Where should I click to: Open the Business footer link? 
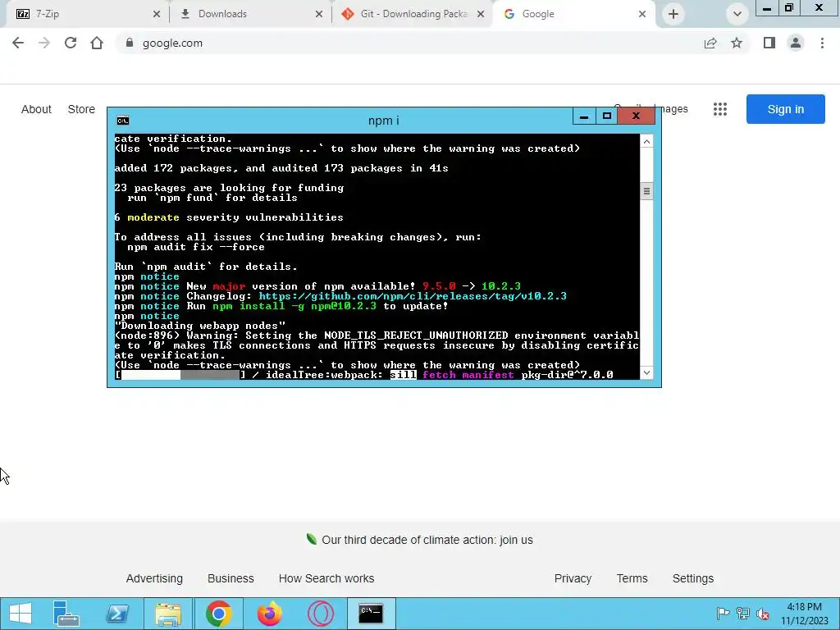(231, 578)
